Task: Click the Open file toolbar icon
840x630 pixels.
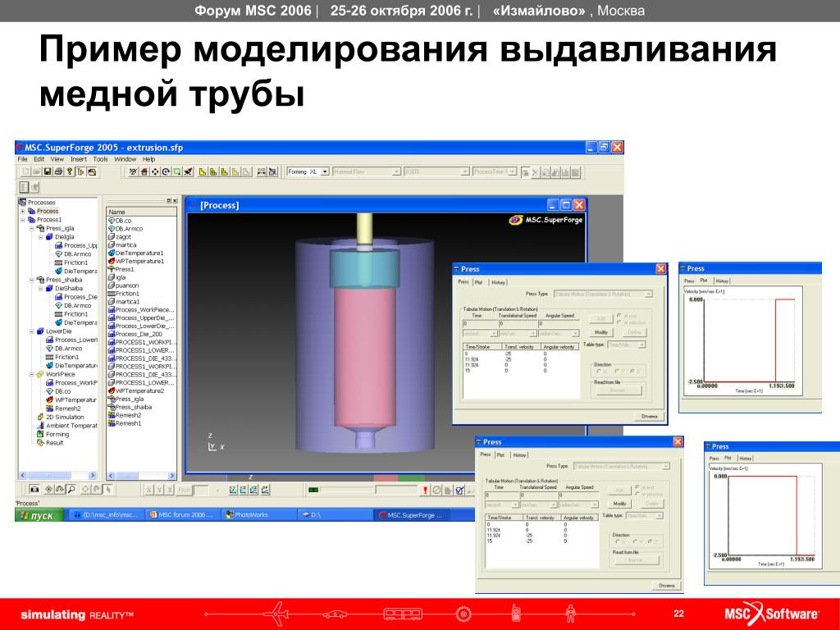Action: tap(36, 172)
